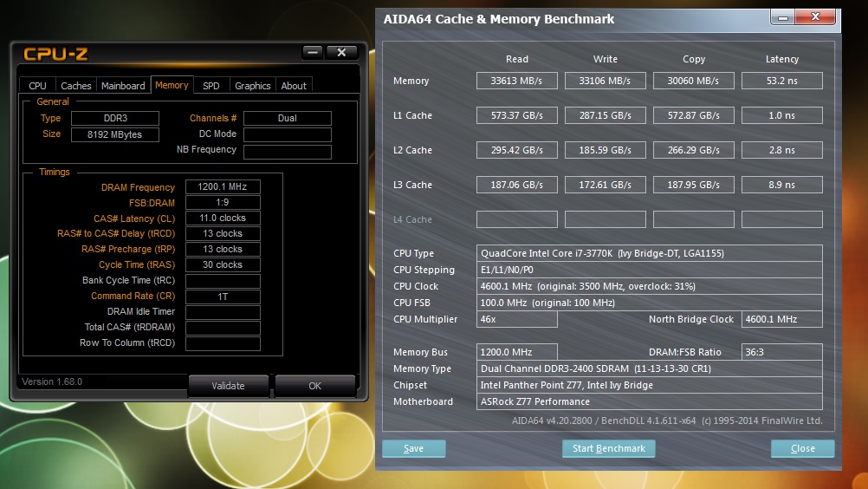Click the memory Type field showing DDR3

coord(115,118)
